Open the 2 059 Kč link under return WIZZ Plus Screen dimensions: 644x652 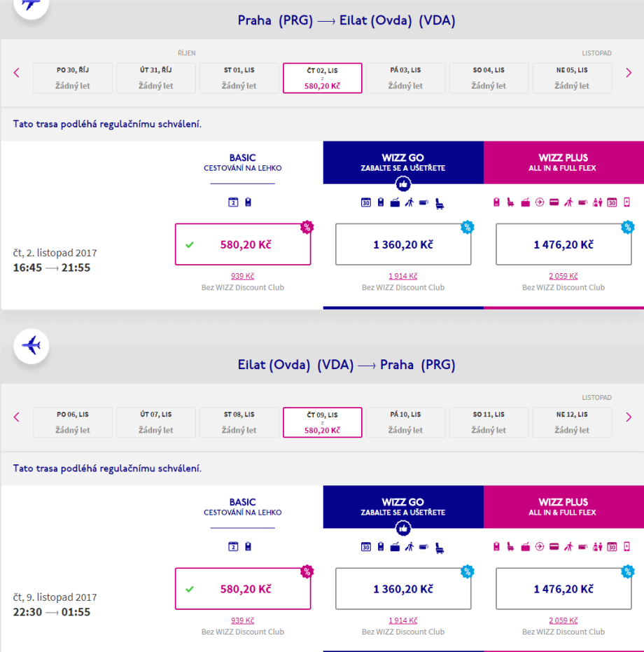(x=563, y=620)
